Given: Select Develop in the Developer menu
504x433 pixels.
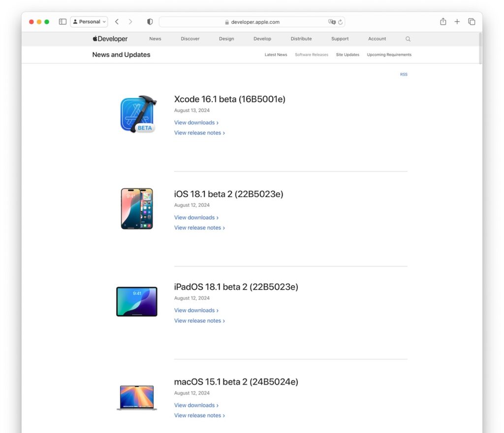Looking at the screenshot, I should pyautogui.click(x=262, y=38).
